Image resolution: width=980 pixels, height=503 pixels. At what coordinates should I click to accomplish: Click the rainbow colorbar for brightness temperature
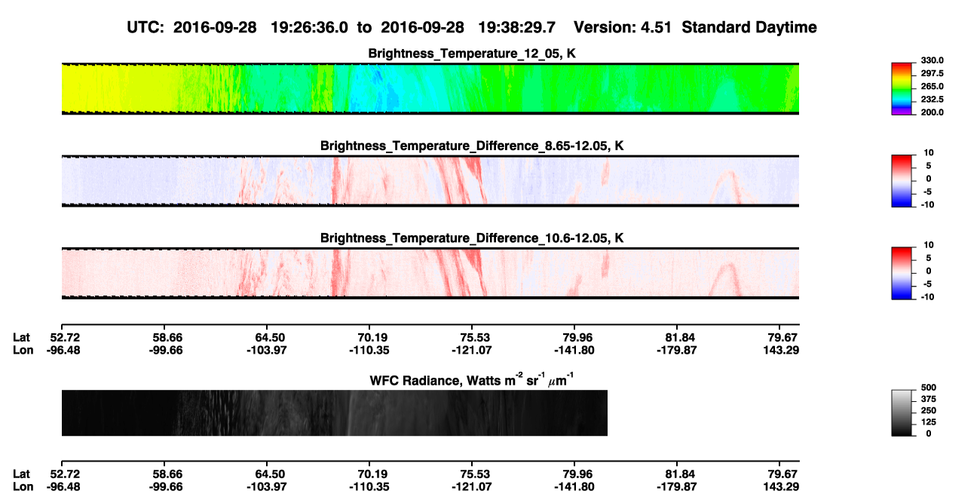902,89
